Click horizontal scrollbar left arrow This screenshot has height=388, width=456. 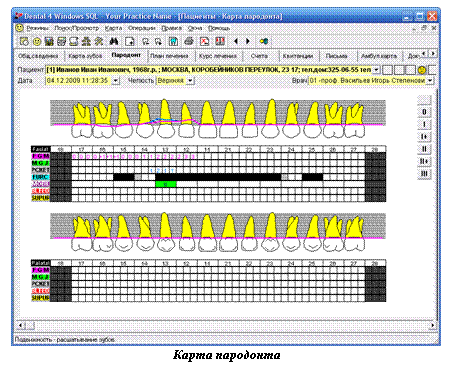(20, 325)
